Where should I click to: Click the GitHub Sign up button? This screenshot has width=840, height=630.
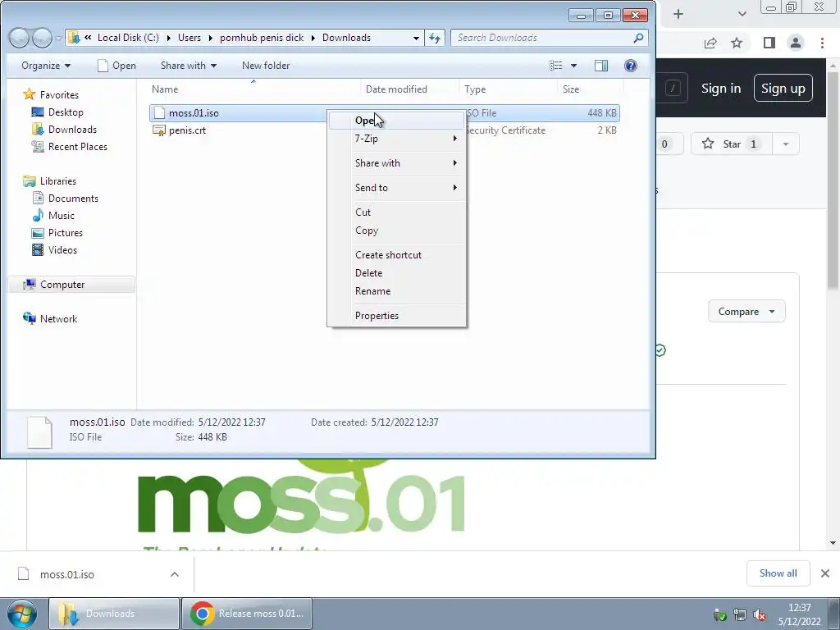coord(783,88)
